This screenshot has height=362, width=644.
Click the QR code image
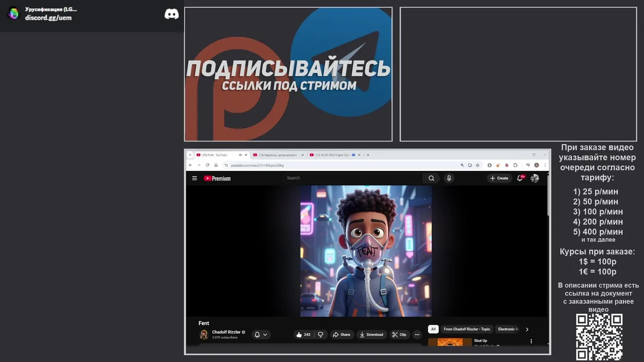[599, 337]
